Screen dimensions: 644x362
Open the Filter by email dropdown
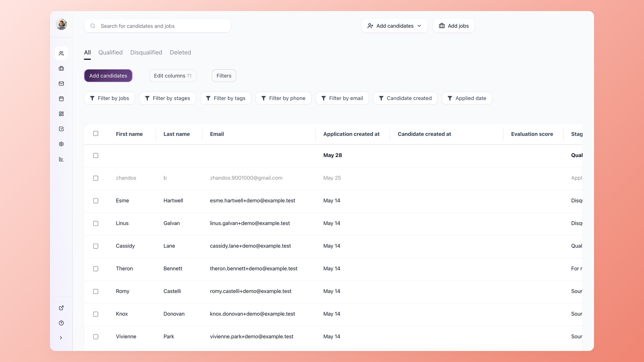click(342, 98)
